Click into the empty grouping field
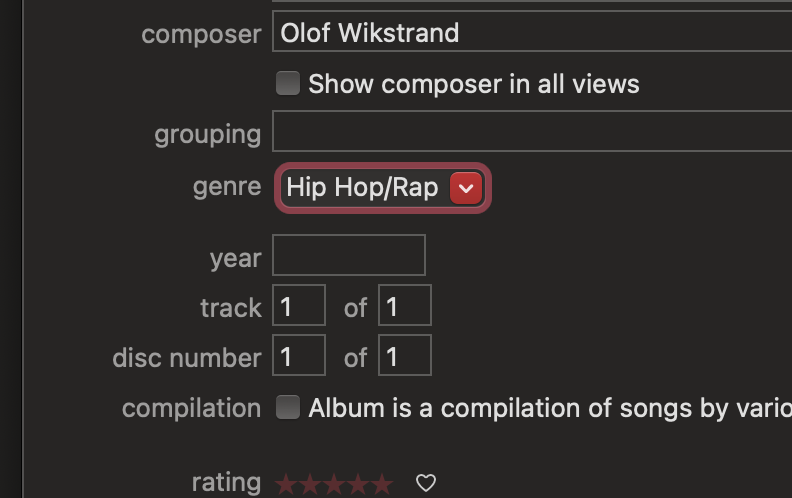The image size is (792, 498). click(x=532, y=131)
